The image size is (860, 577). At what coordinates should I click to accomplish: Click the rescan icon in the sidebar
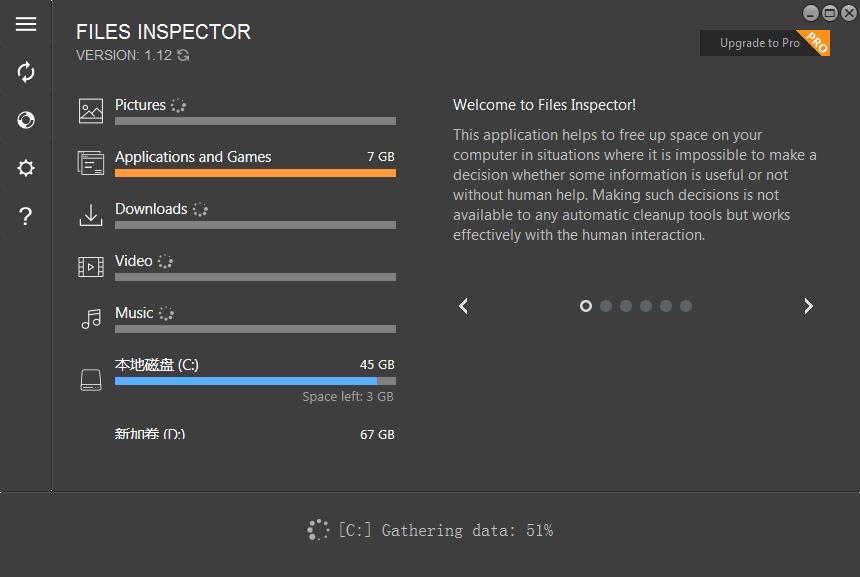point(25,72)
